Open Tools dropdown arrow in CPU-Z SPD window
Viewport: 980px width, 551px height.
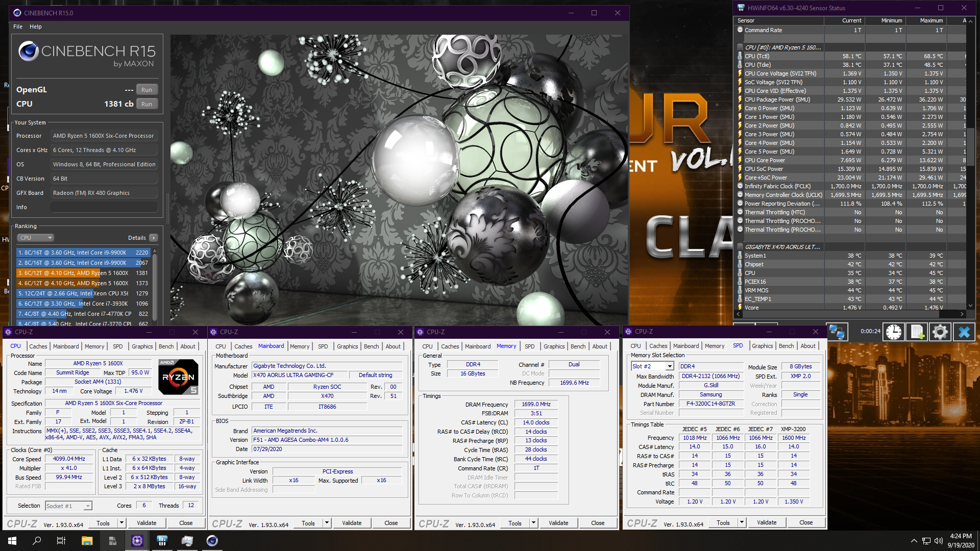(742, 522)
